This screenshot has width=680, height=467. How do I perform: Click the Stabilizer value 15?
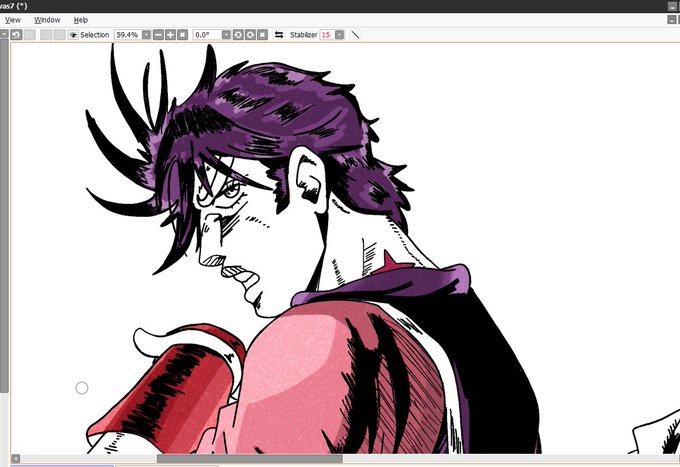(x=327, y=35)
